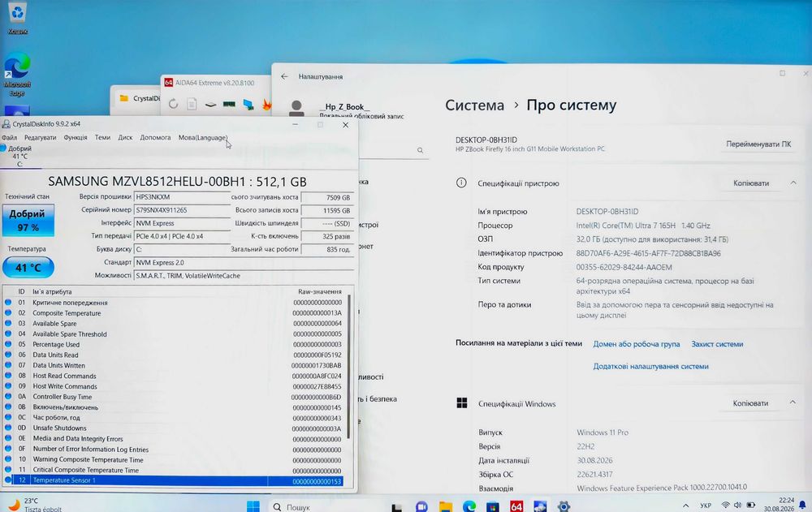812x512 pixels.
Task: Open the Захист системи link
Action: tap(717, 344)
